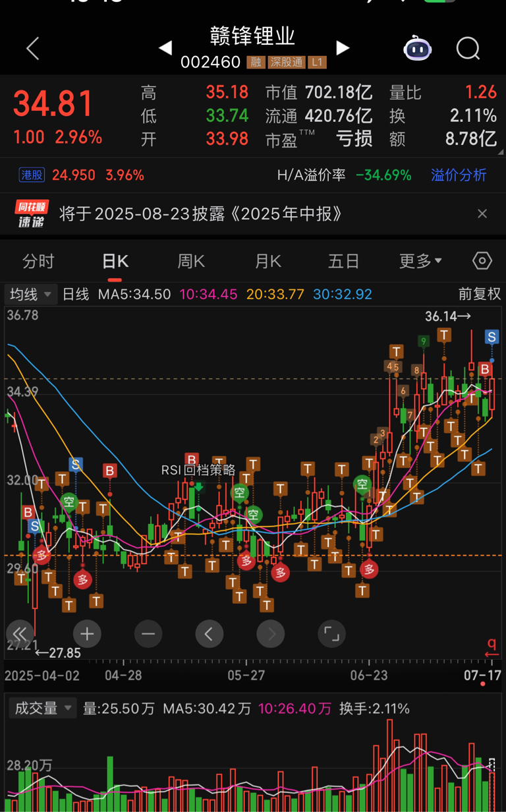Select the 月K tab
The image size is (506, 812).
(268, 261)
